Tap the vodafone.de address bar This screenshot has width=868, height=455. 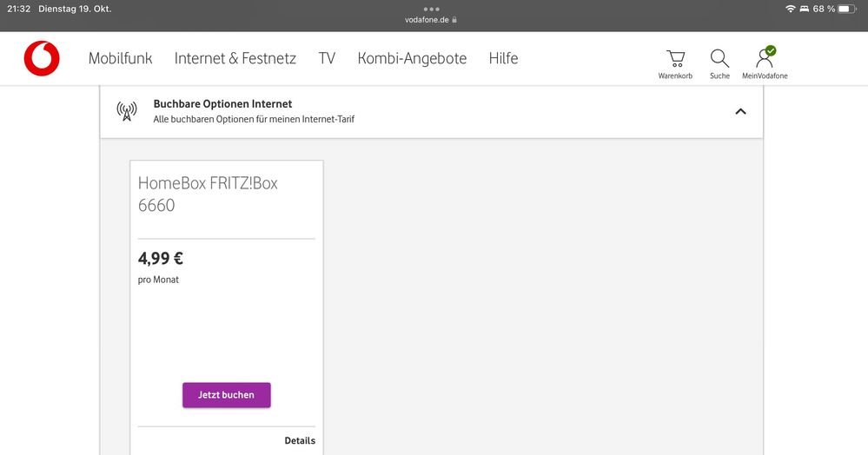[x=430, y=20]
